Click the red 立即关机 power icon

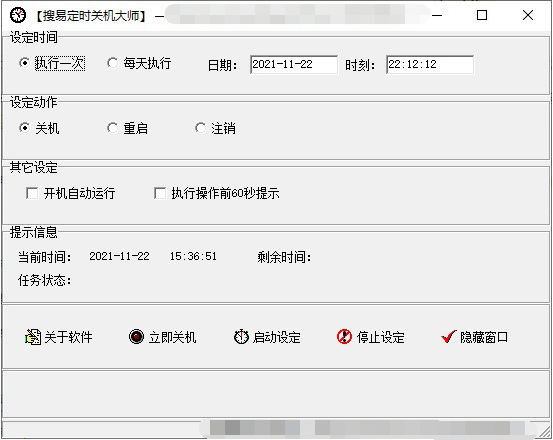(x=136, y=337)
